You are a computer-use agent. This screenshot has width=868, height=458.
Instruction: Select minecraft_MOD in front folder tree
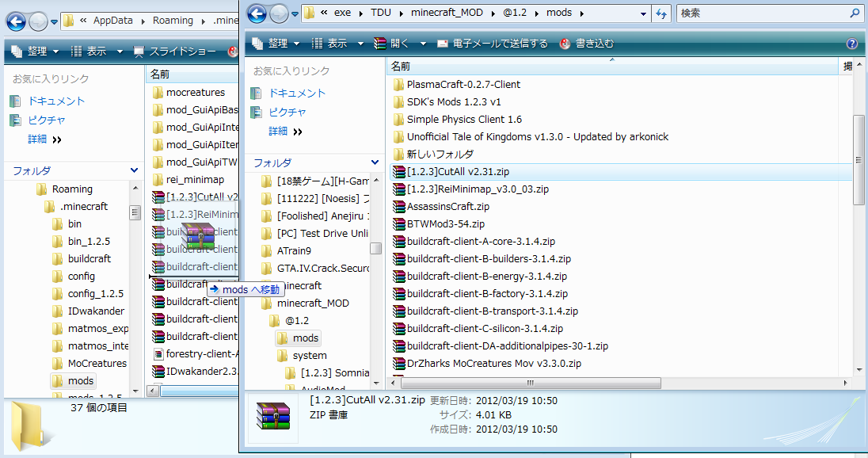306,303
